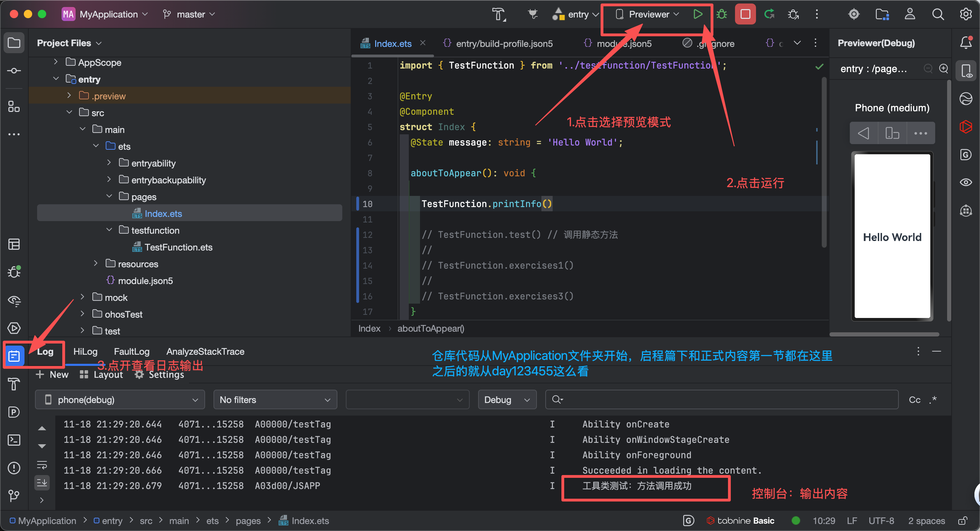
Task: Toggle regex option in log search
Action: pos(932,399)
